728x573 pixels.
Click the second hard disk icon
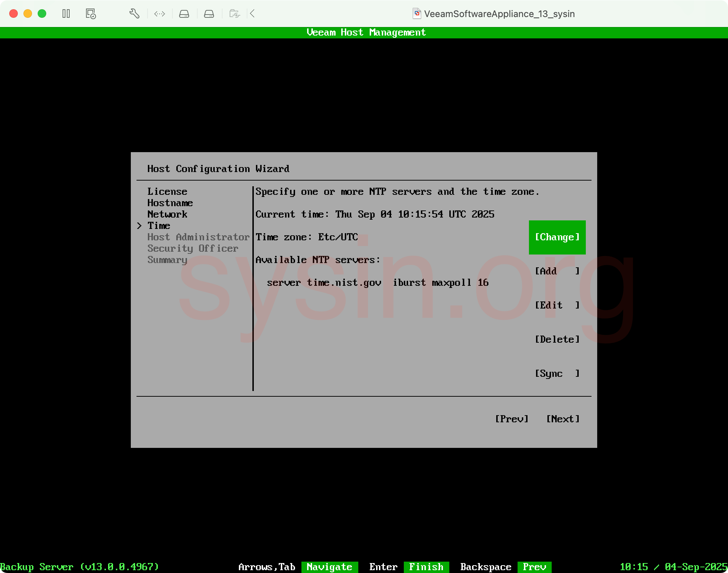209,14
